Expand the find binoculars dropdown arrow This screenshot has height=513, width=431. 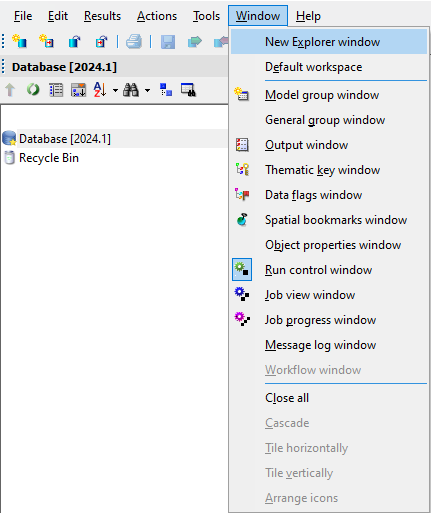pos(147,90)
